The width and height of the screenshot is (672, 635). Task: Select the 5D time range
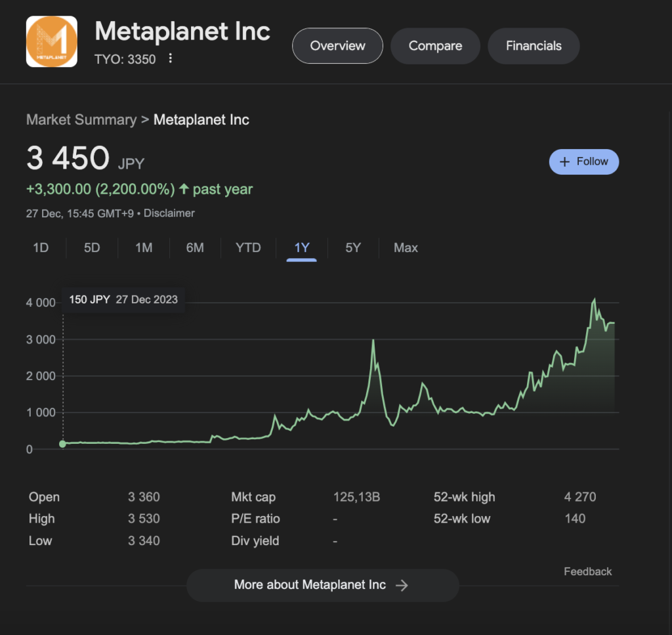pyautogui.click(x=92, y=248)
